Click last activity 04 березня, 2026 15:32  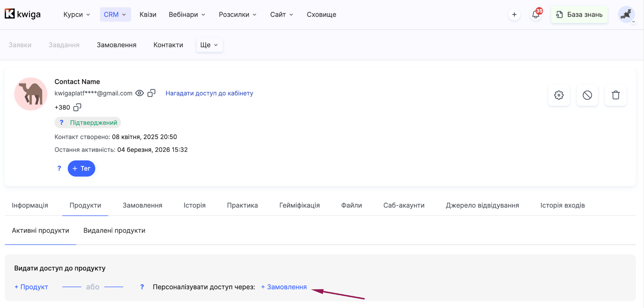click(x=153, y=150)
